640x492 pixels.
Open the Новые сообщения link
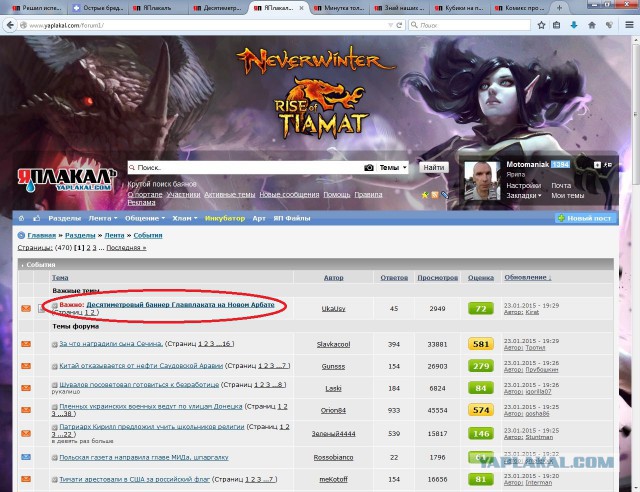pos(289,195)
